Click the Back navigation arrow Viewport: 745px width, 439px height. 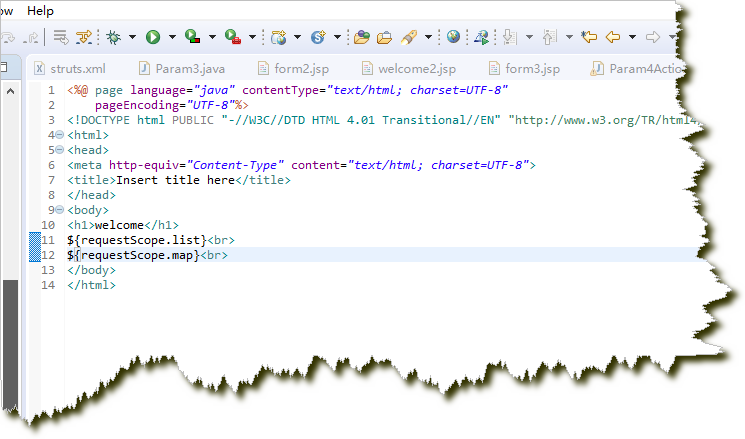tap(613, 37)
